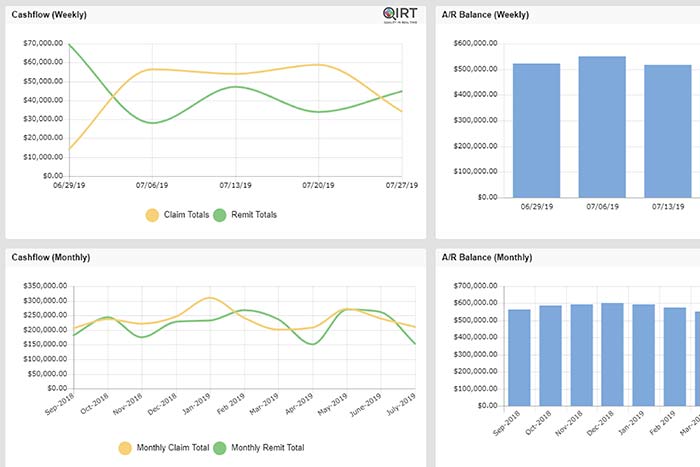The width and height of the screenshot is (700, 467).
Task: Open the A/R Balance (Monthly) panel header
Action: [486, 257]
